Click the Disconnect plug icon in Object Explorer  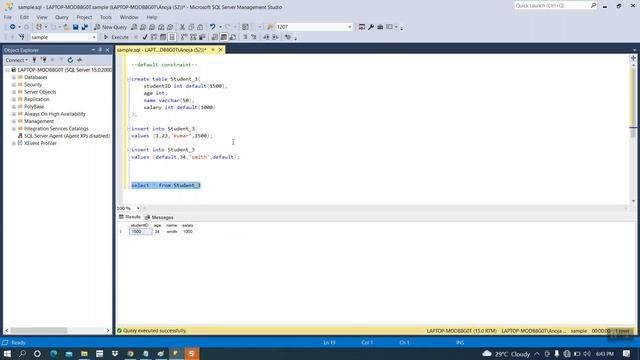tap(43, 60)
